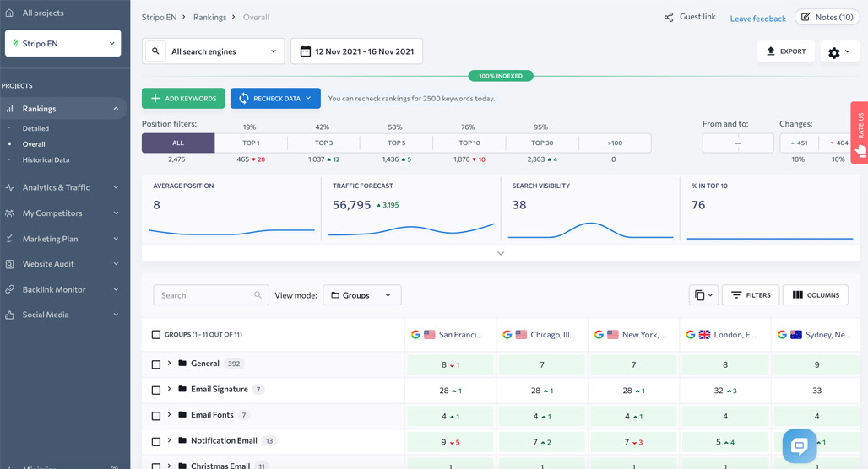Check the General group checkbox
The height and width of the screenshot is (469, 868).
[156, 364]
